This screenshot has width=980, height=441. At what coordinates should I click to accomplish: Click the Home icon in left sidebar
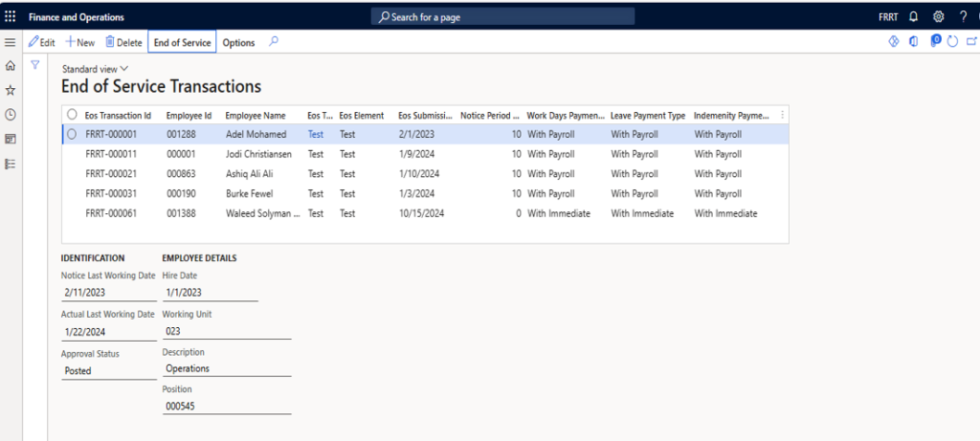[x=11, y=66]
